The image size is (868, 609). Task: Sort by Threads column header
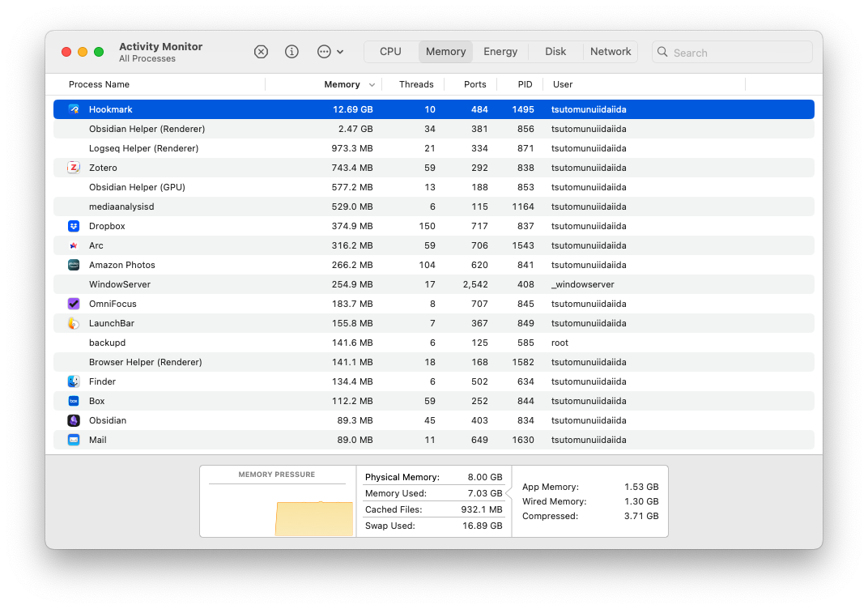pyautogui.click(x=416, y=84)
